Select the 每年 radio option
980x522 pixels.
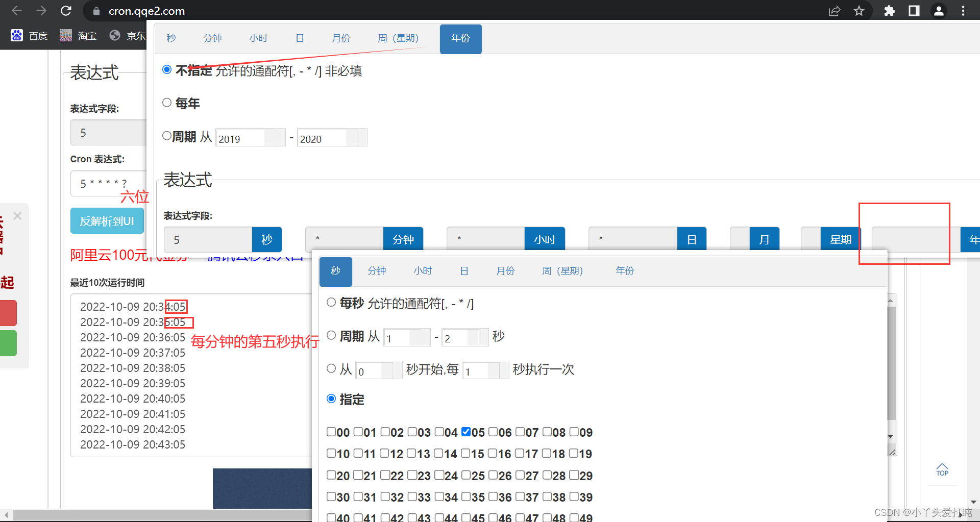pyautogui.click(x=167, y=103)
